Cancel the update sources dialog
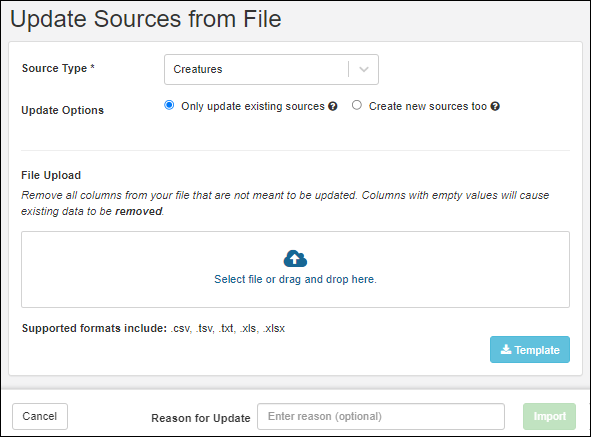This screenshot has height=437, width=591. tap(40, 416)
